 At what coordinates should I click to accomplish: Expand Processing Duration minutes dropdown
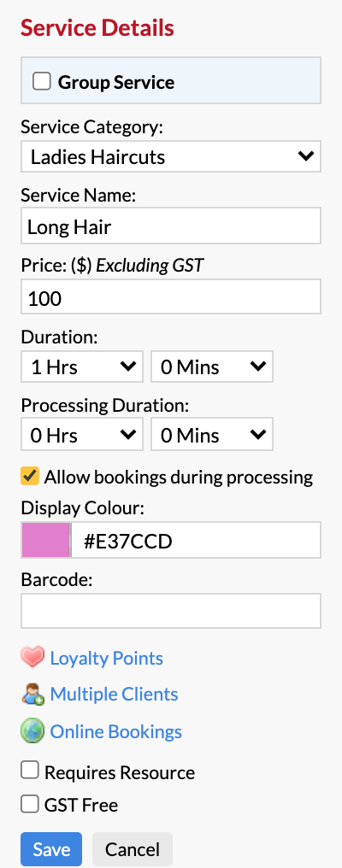[212, 435]
